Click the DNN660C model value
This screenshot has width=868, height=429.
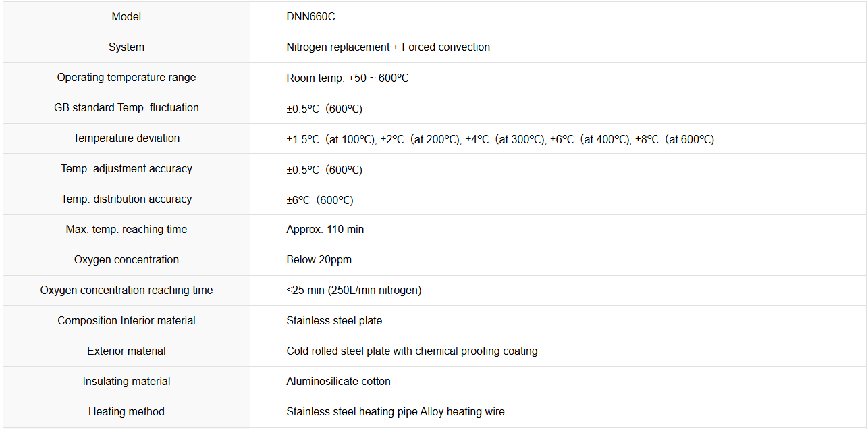coord(311,17)
